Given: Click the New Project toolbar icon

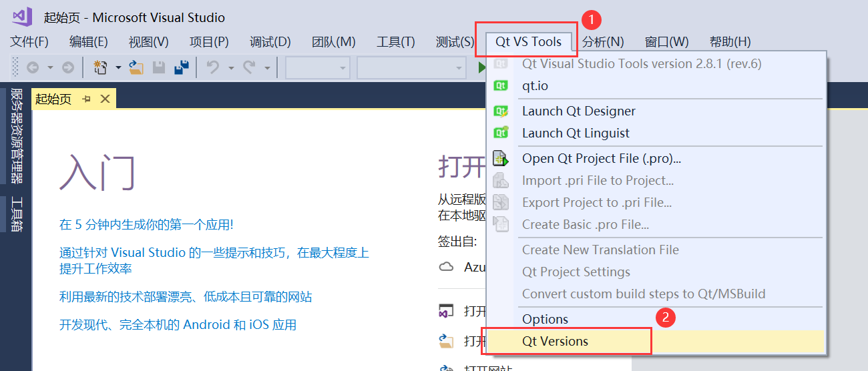Looking at the screenshot, I should pos(101,67).
